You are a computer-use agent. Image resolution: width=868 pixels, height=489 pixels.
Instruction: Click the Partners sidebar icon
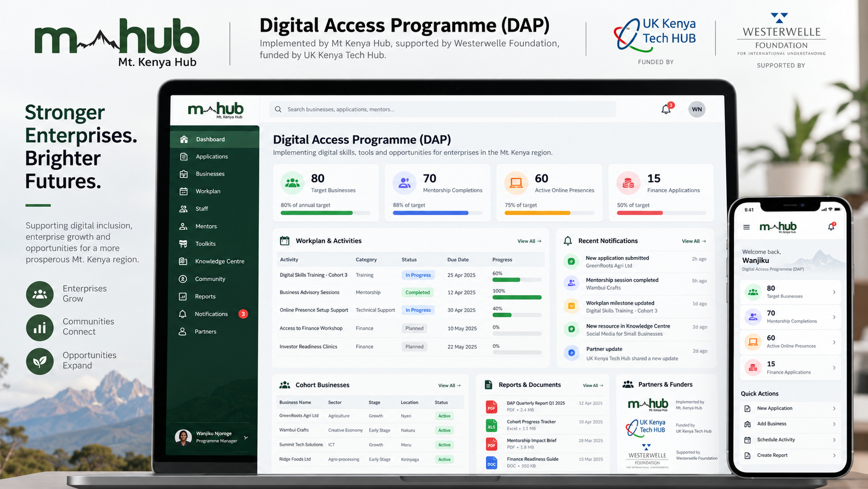(183, 332)
